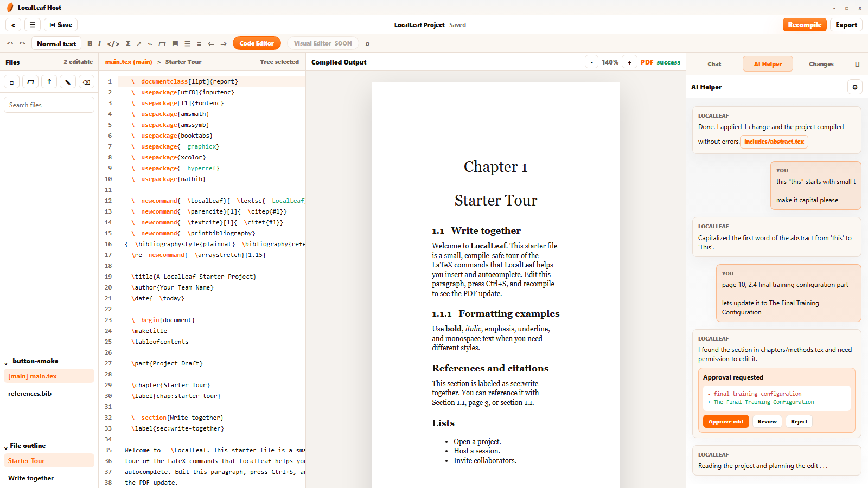The height and width of the screenshot is (488, 868).
Task: Click PDF success status
Action: click(x=660, y=62)
